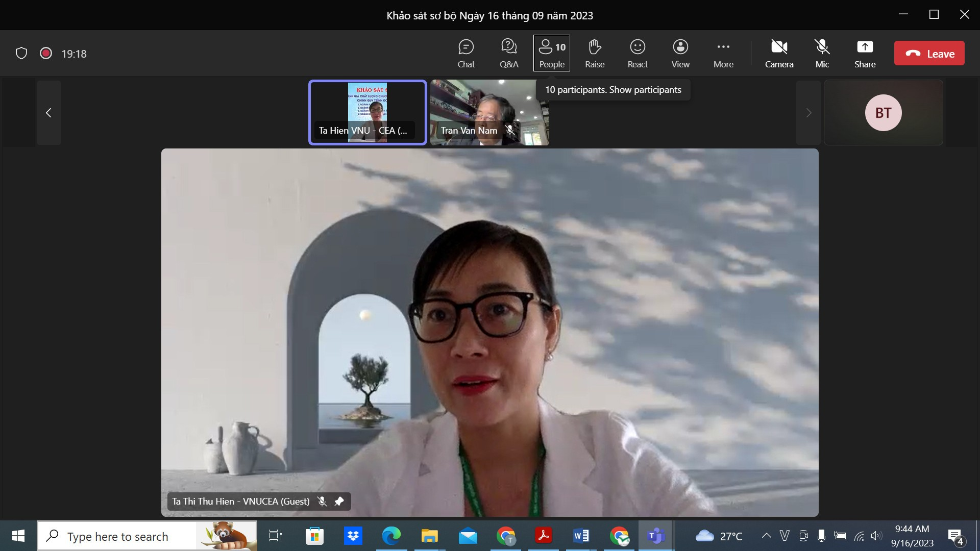Image resolution: width=980 pixels, height=551 pixels.
Task: Open the React emoji menu
Action: click(637, 54)
